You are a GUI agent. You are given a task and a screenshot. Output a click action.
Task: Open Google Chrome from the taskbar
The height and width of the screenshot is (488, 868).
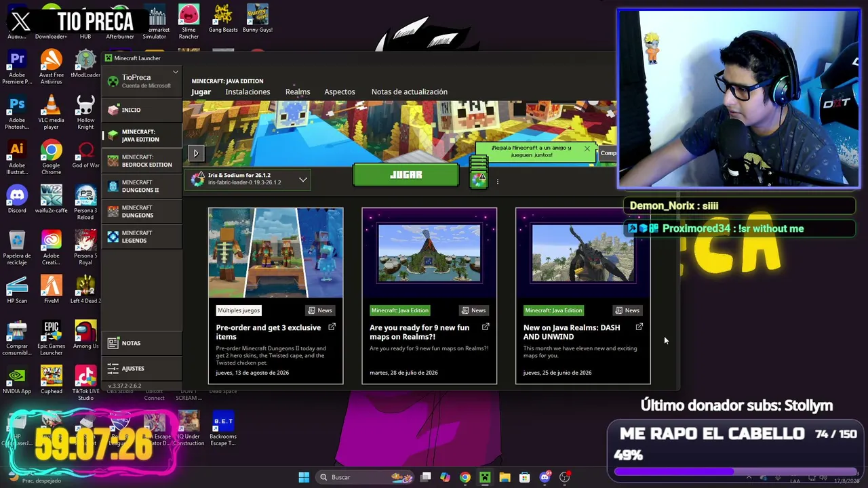click(x=465, y=477)
